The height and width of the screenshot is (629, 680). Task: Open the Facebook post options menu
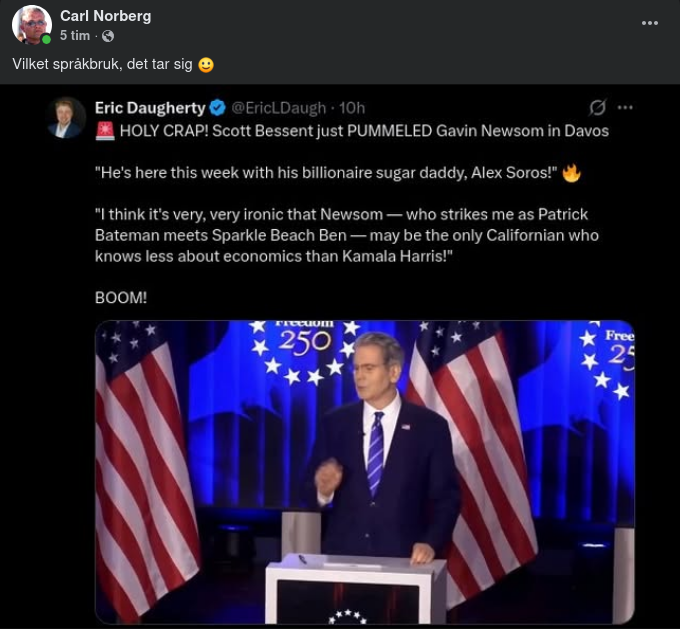coord(650,23)
